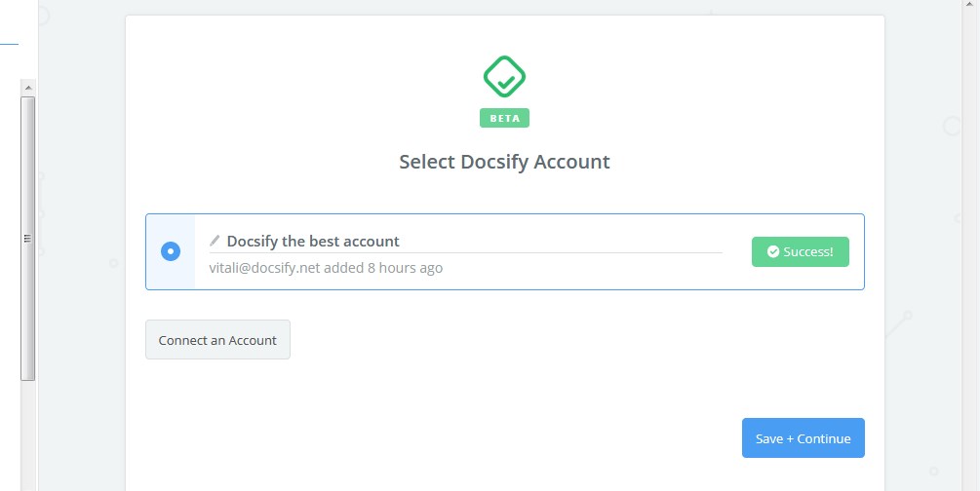
Task: Click the green Success! test button
Action: click(x=800, y=251)
